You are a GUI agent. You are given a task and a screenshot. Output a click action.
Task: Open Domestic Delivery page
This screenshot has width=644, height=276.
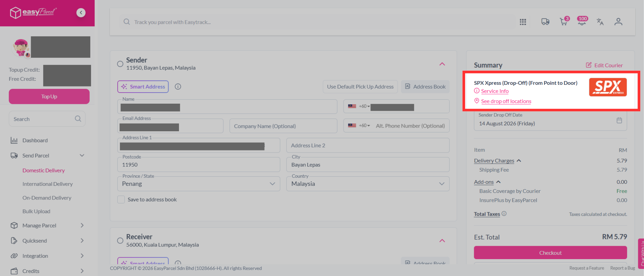(43, 170)
